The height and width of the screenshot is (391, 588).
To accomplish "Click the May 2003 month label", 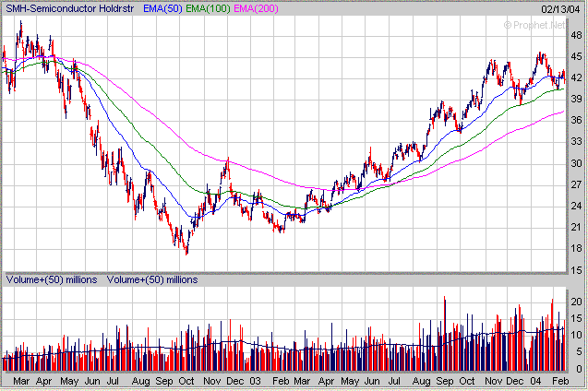I will [350, 382].
